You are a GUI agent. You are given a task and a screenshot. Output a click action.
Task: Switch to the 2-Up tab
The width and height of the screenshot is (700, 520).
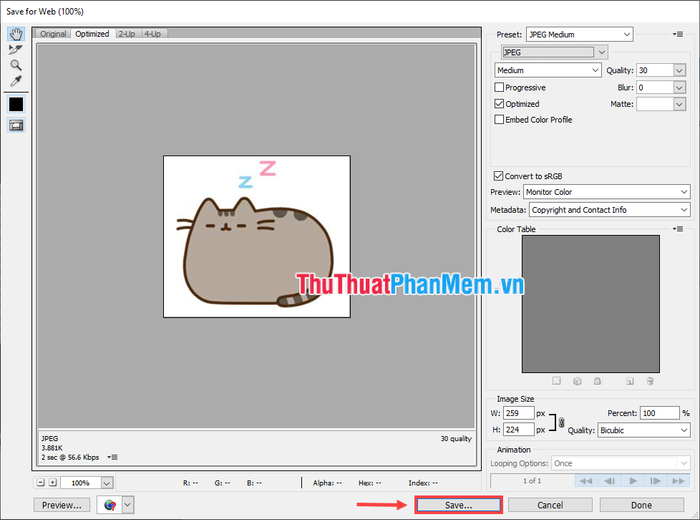point(127,34)
